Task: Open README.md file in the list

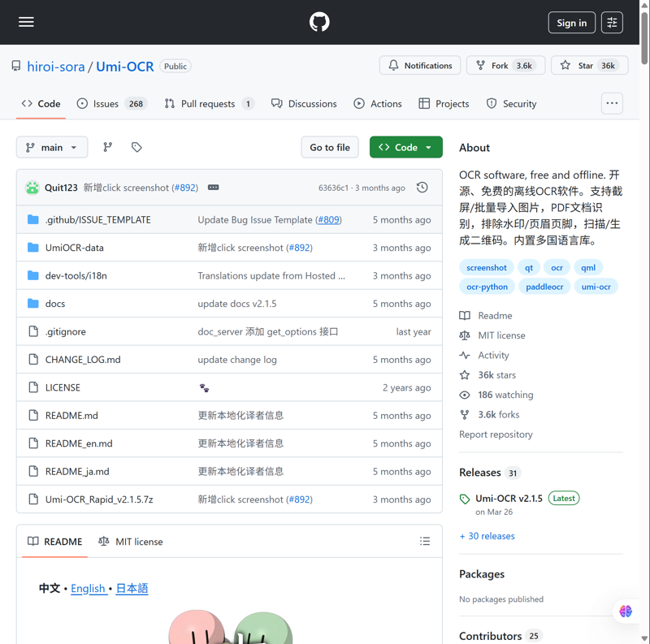Action: [71, 416]
